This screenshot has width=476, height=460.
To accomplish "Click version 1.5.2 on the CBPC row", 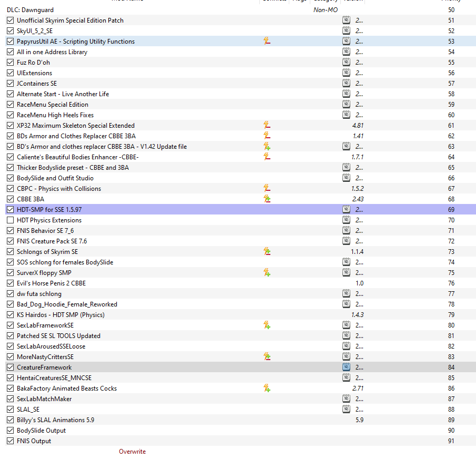I will click(357, 188).
